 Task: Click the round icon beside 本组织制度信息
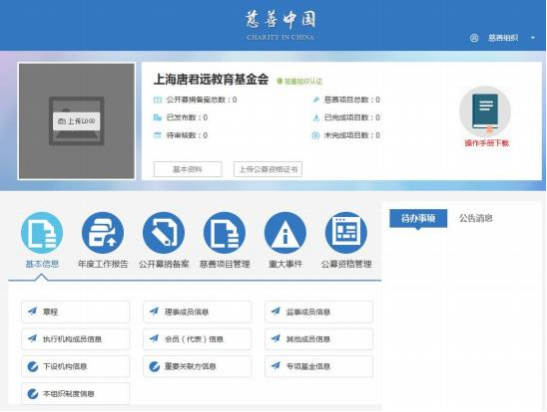[x=32, y=394]
